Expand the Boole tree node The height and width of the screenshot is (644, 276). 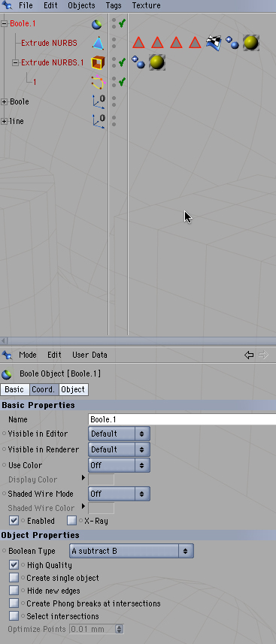[5, 102]
